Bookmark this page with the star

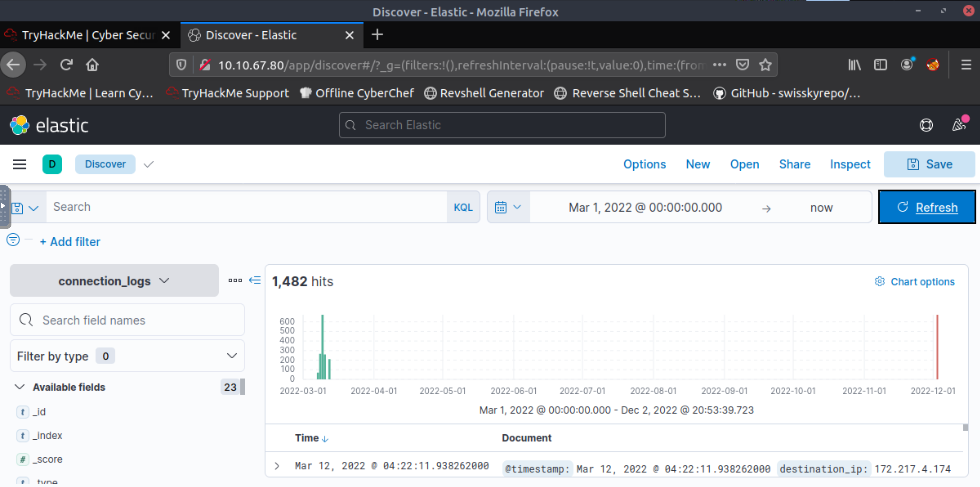point(765,65)
